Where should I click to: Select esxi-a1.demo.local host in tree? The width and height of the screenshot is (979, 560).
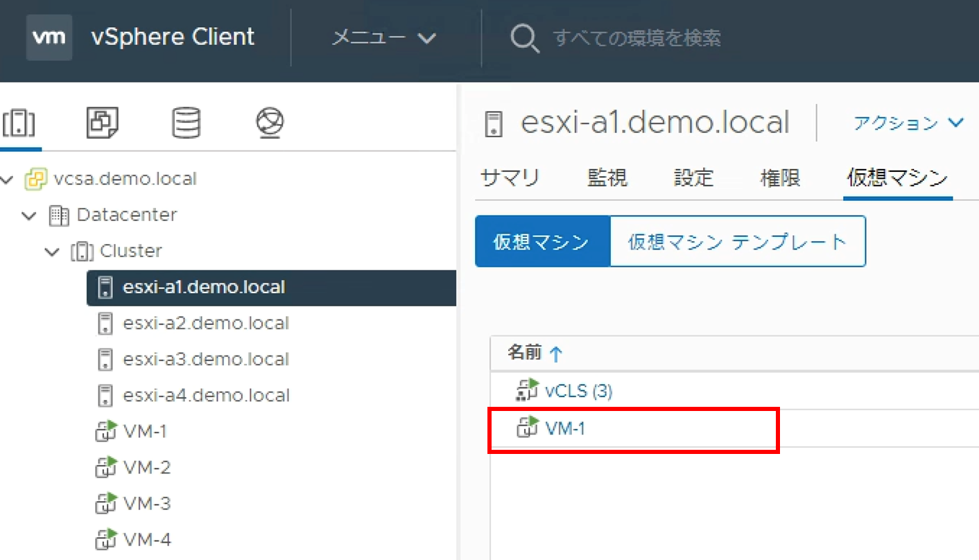click(204, 287)
